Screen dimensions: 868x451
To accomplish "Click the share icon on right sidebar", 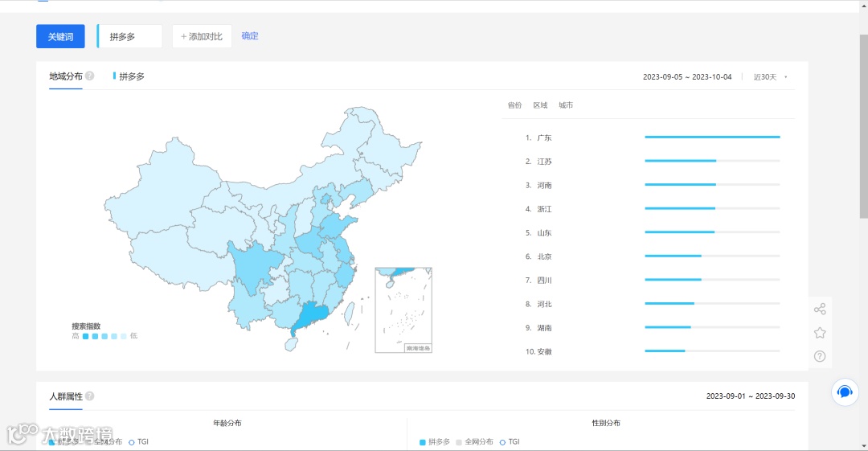I will (x=820, y=310).
